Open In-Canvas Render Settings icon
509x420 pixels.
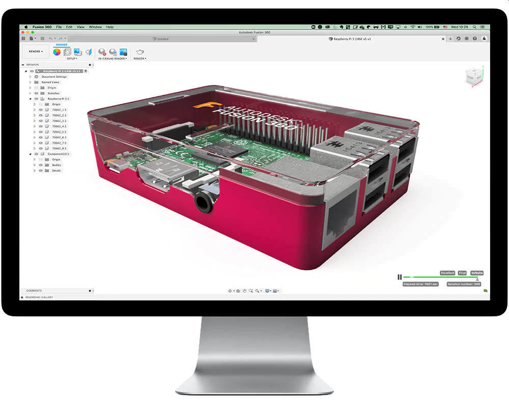(112, 52)
